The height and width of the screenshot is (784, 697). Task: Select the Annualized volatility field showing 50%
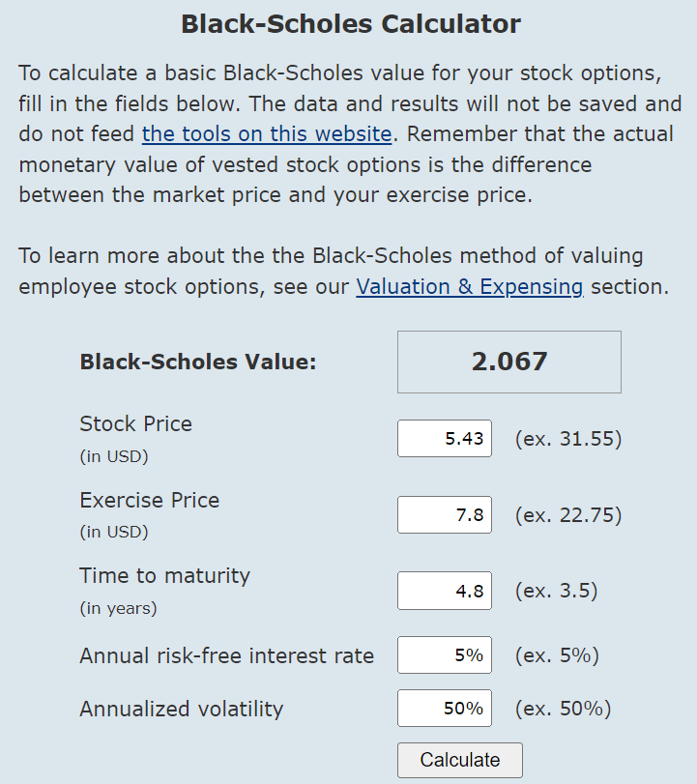(x=445, y=708)
